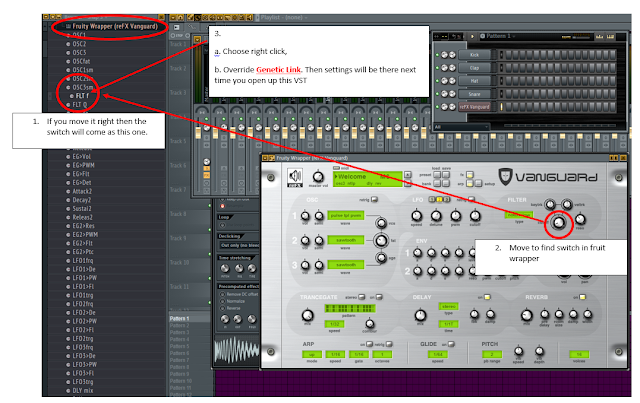Select the Attack2 parameter in browser
The height and width of the screenshot is (403, 640).
[82, 191]
